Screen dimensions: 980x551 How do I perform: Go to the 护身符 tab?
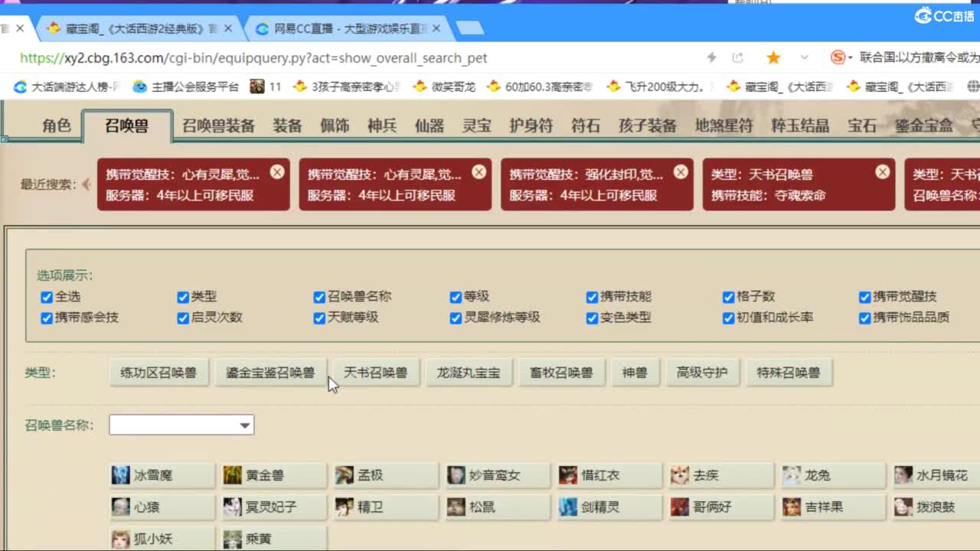click(531, 126)
